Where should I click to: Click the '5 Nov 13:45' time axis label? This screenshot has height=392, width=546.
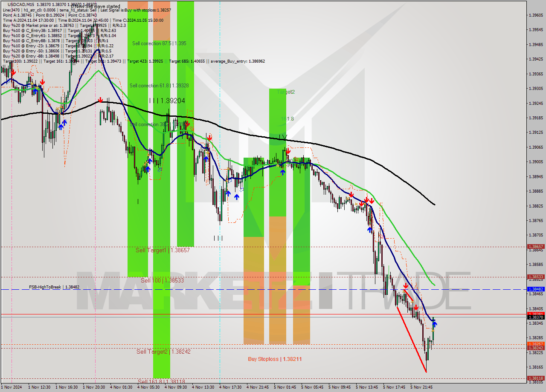pos(367,387)
